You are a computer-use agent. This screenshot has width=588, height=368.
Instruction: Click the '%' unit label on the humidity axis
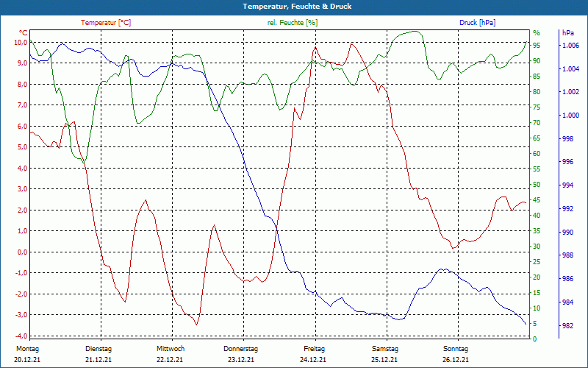click(x=537, y=33)
